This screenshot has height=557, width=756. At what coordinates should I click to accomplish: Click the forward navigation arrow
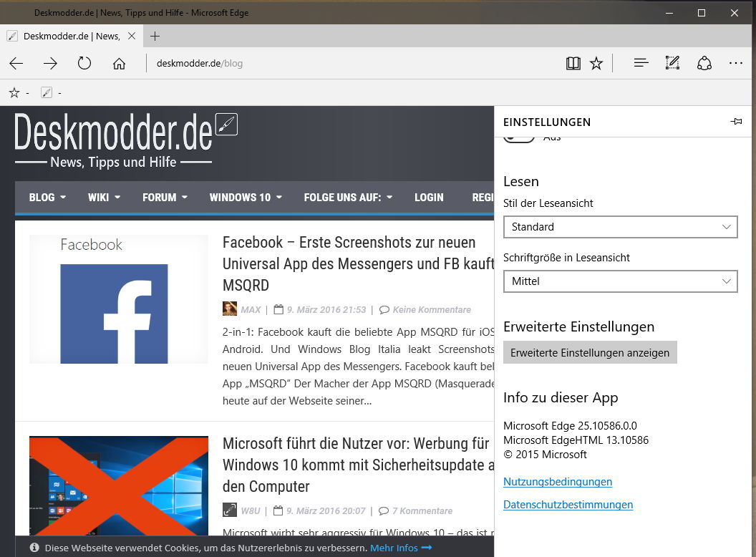(50, 63)
